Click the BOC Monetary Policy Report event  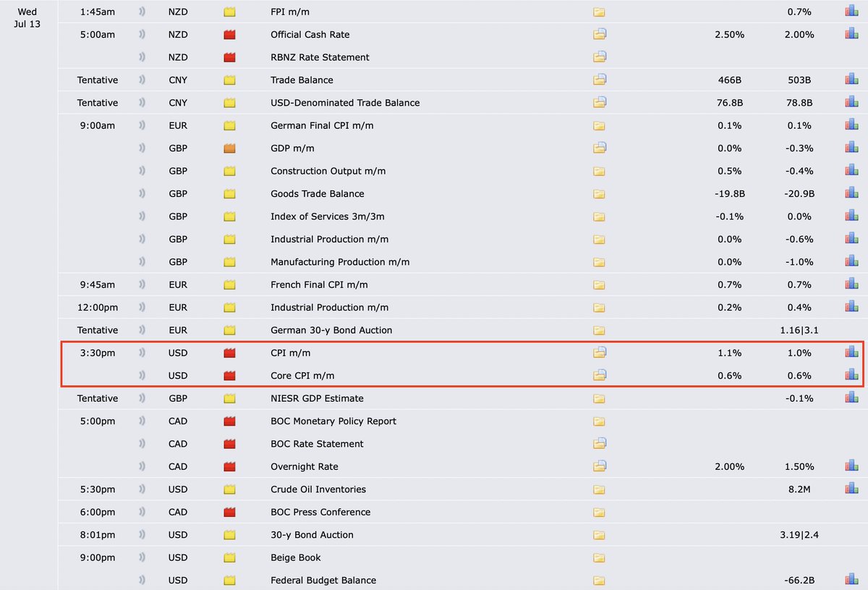[x=335, y=421]
